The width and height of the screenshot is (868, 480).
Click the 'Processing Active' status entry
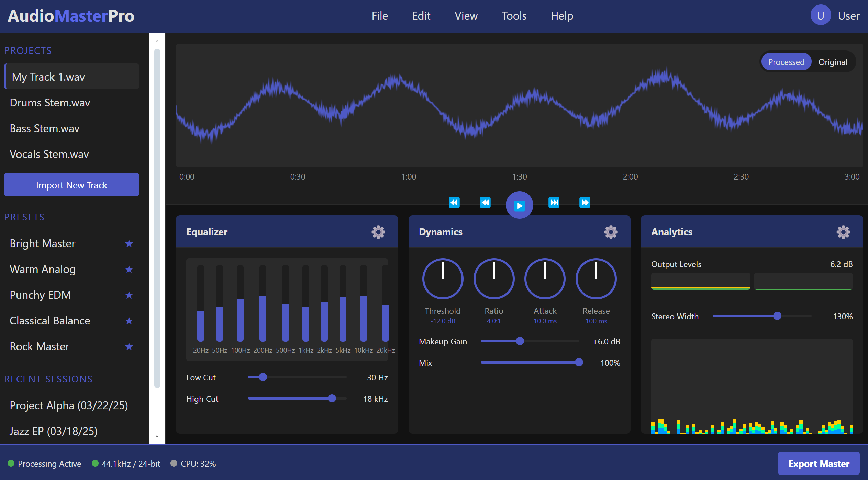(x=44, y=464)
